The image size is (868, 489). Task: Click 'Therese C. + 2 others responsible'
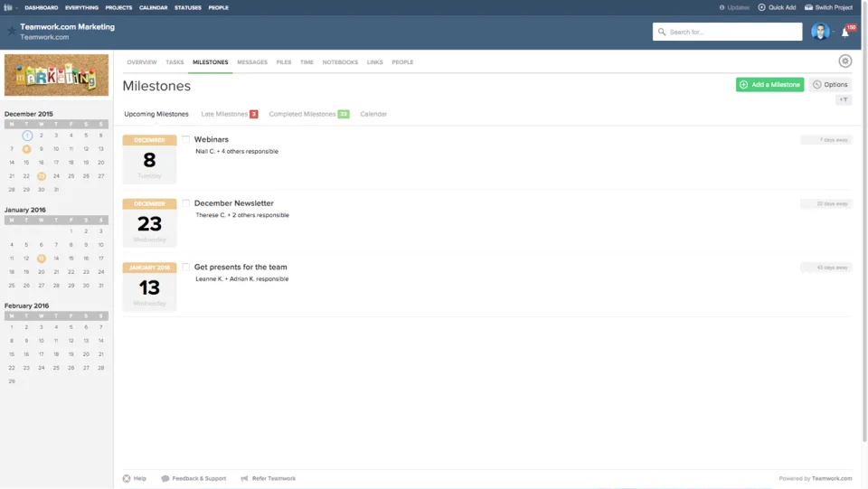(x=242, y=215)
